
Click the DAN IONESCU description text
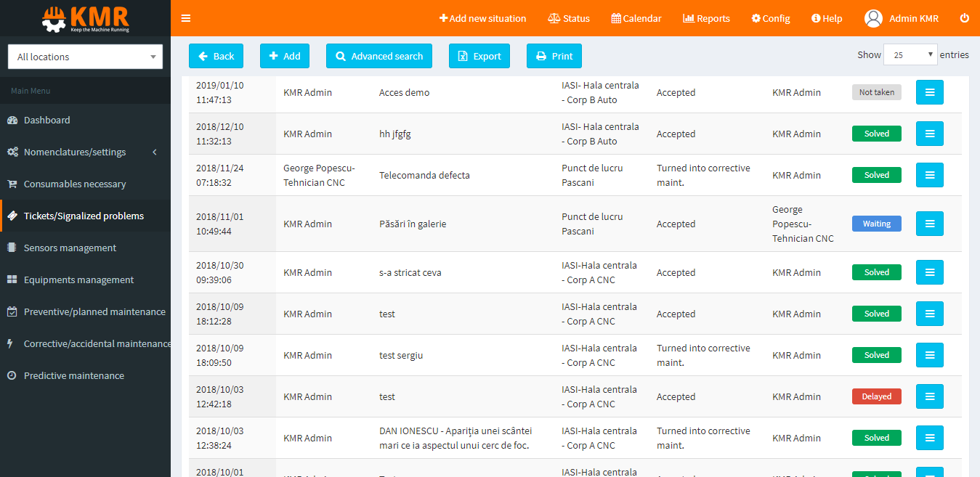click(455, 438)
